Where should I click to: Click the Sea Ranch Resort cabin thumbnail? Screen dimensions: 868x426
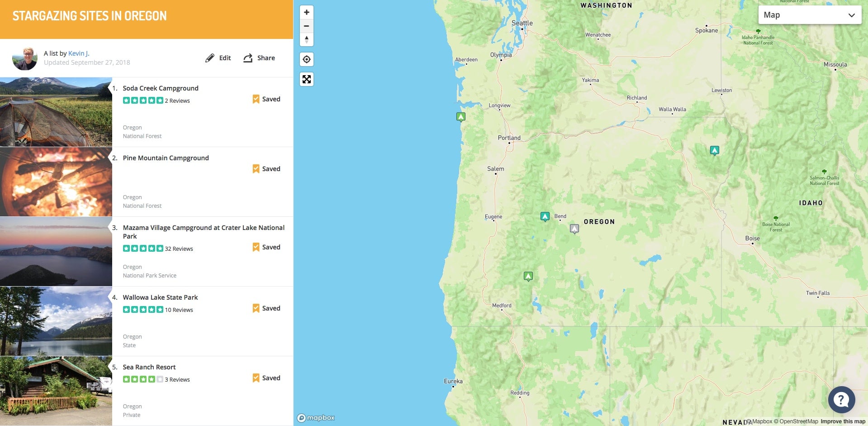pos(56,391)
